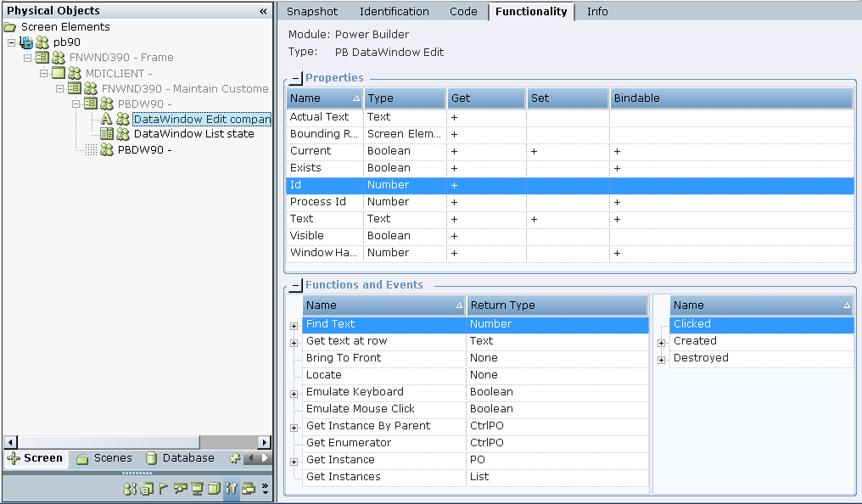Image resolution: width=862 pixels, height=504 pixels.
Task: Open the toolbar overflow chevron menu
Action: [265, 489]
